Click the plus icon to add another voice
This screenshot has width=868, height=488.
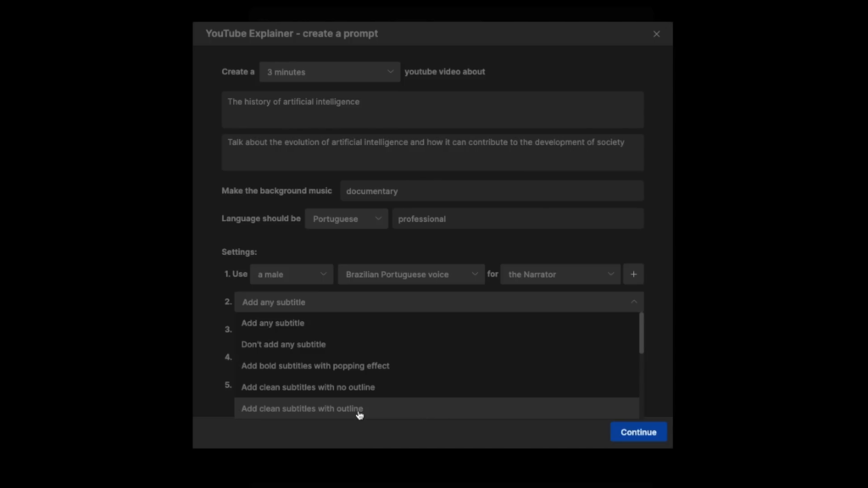(633, 274)
